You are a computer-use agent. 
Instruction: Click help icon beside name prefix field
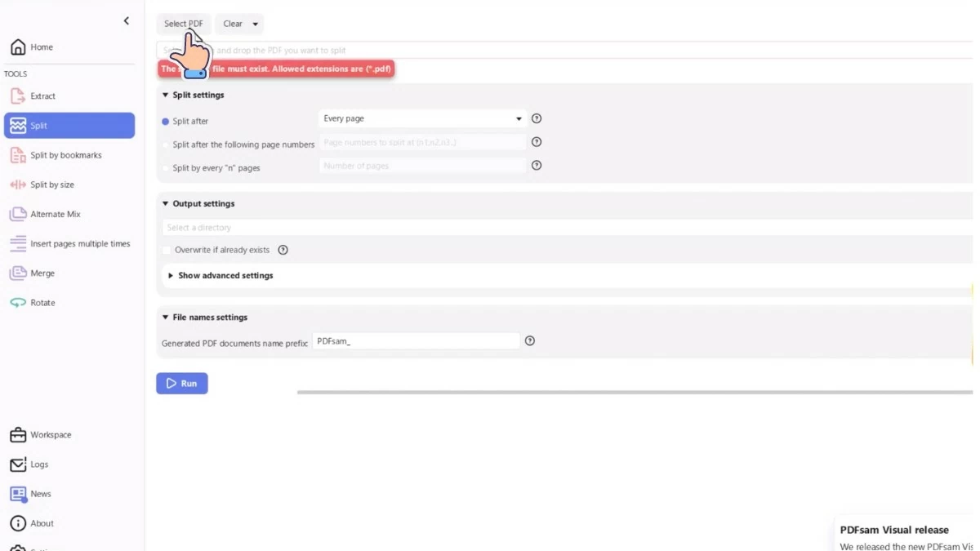click(530, 341)
